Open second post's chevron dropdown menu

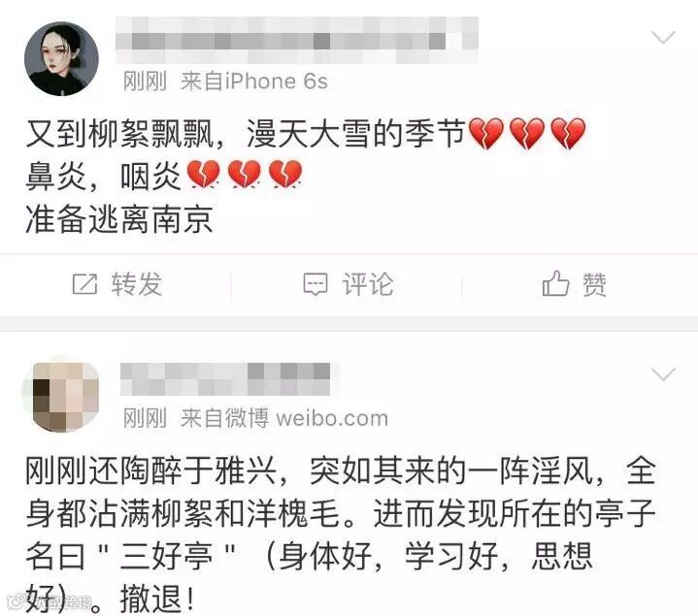point(663,374)
